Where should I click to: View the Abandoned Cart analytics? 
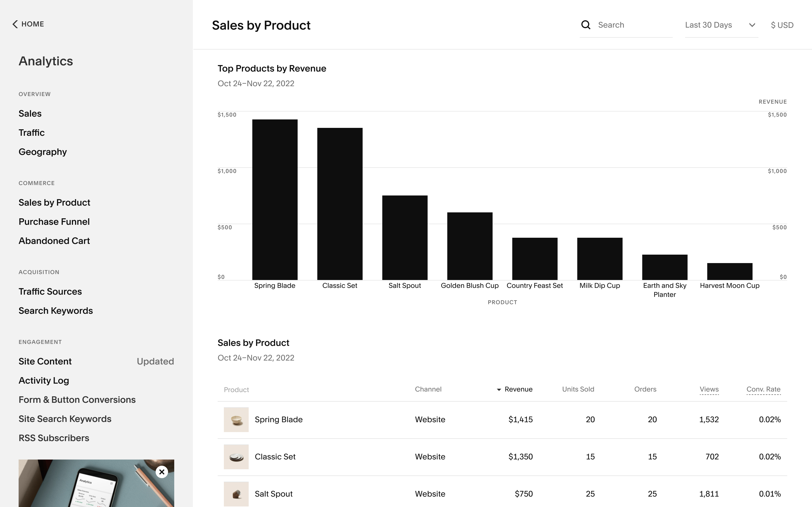click(54, 241)
